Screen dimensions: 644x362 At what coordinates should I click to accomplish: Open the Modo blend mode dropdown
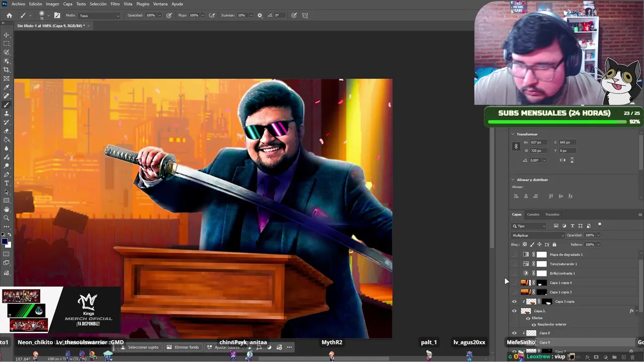(100, 16)
